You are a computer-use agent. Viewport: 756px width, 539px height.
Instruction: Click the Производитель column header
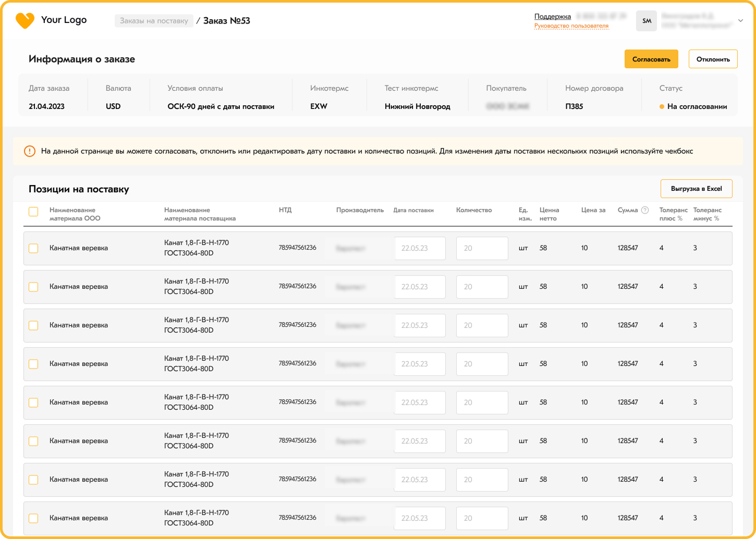(x=360, y=210)
